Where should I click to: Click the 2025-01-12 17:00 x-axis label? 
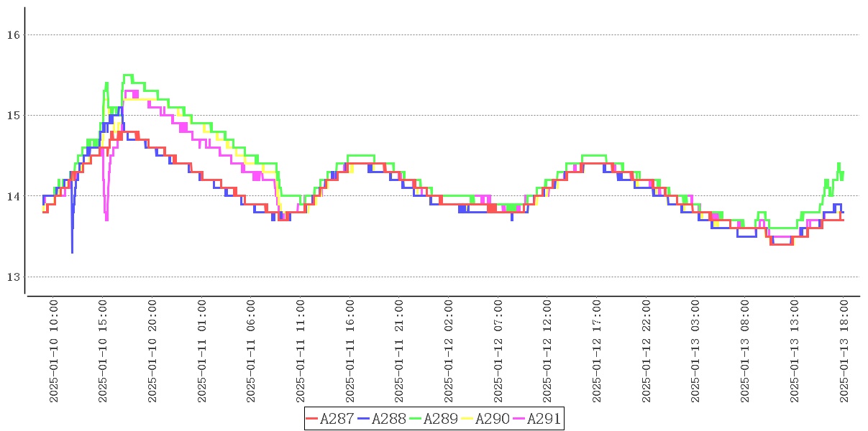coord(596,351)
